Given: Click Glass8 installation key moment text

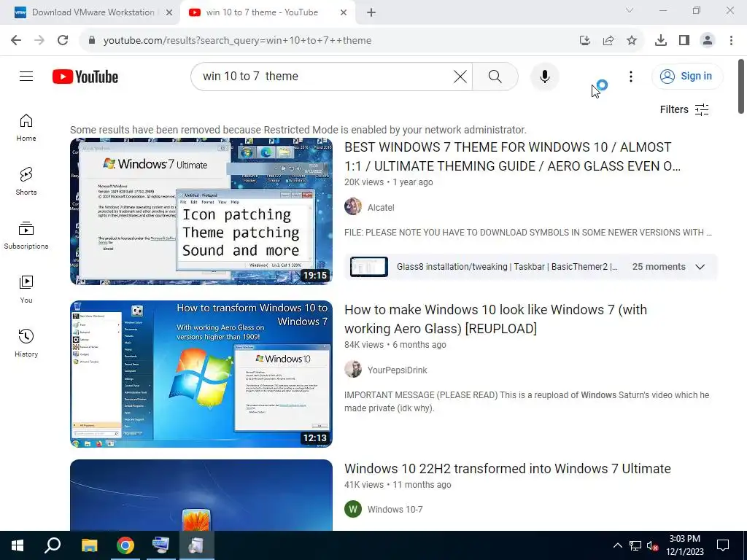Looking at the screenshot, I should (507, 267).
